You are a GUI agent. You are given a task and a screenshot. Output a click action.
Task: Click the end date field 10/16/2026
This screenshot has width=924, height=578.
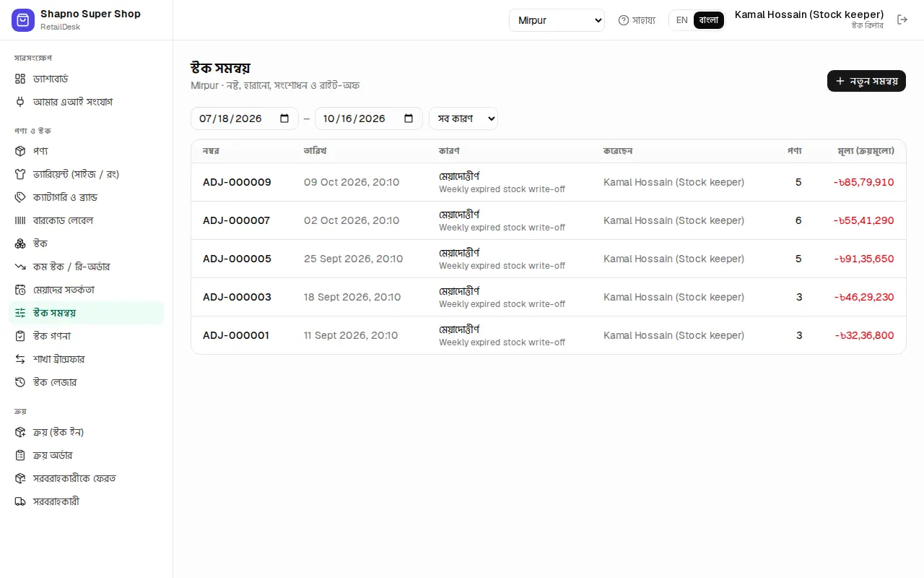[369, 118]
